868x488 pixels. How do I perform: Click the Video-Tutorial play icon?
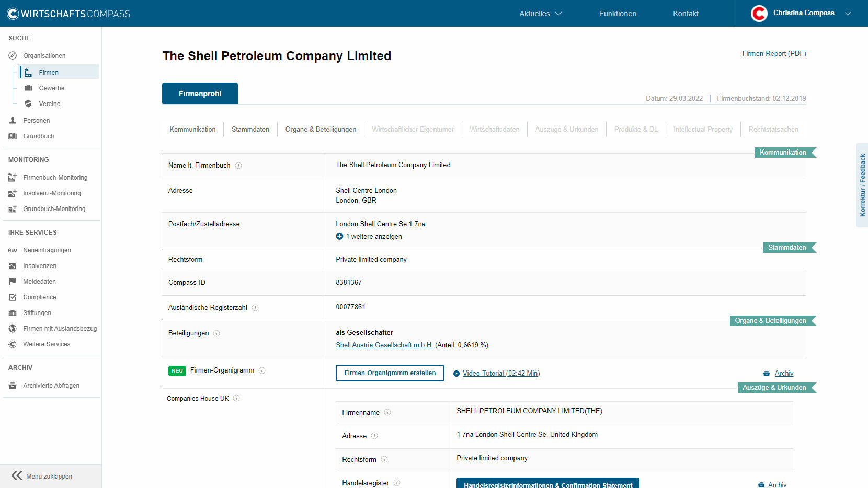[x=456, y=374]
